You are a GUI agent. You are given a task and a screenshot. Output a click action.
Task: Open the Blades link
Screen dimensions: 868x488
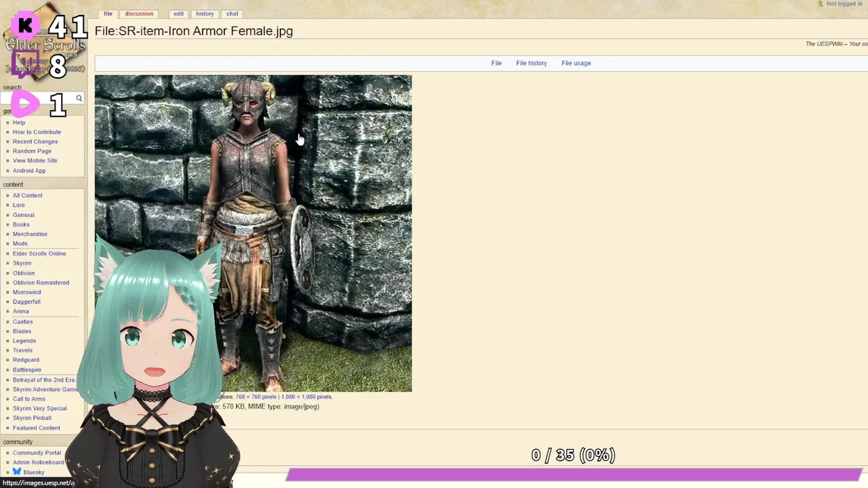tap(22, 331)
